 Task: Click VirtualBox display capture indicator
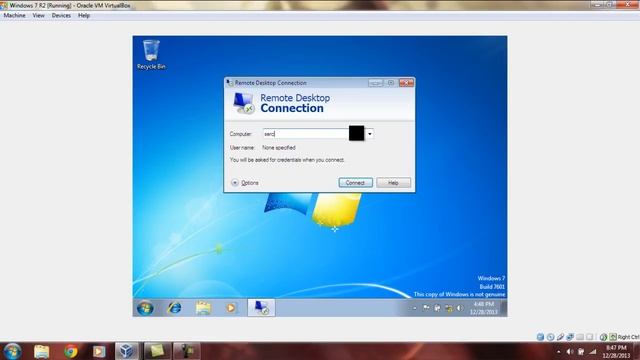[589, 337]
